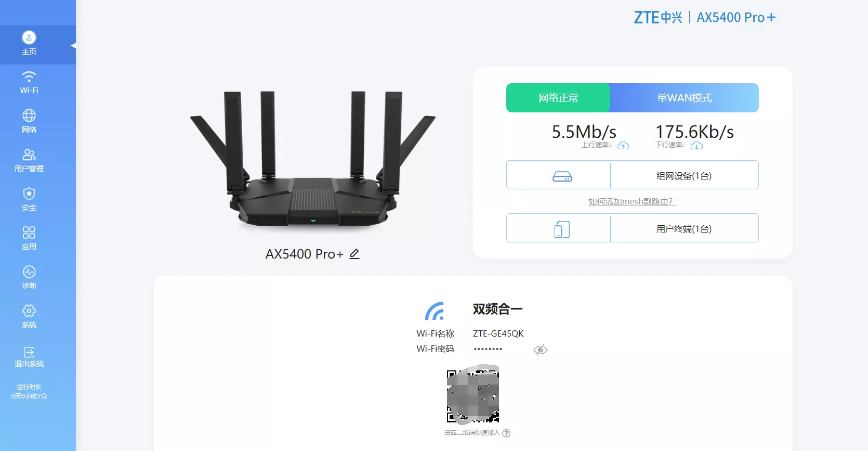
Task: Open 用户管理 user management icon
Action: pos(29,154)
